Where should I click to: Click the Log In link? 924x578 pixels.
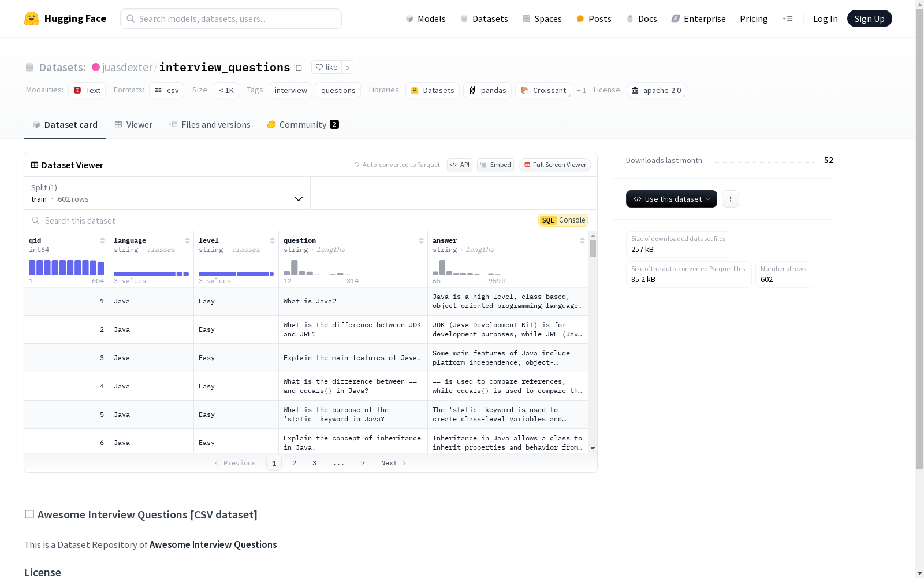[825, 18]
